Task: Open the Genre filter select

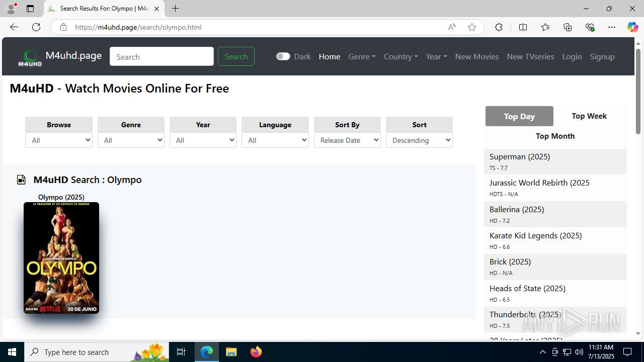Action: [x=131, y=140]
